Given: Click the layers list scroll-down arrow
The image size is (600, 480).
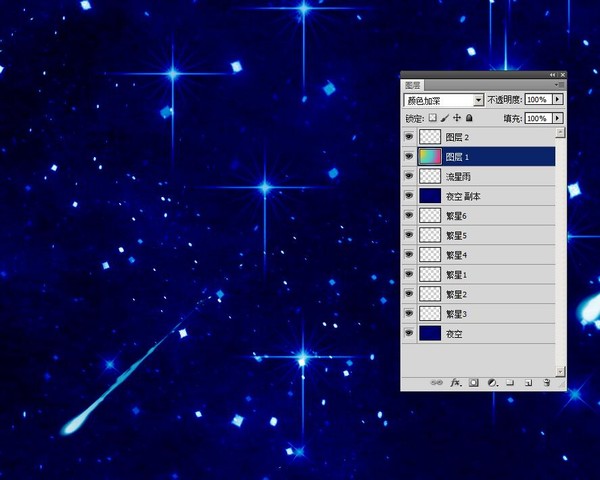Looking at the screenshot, I should (x=560, y=371).
